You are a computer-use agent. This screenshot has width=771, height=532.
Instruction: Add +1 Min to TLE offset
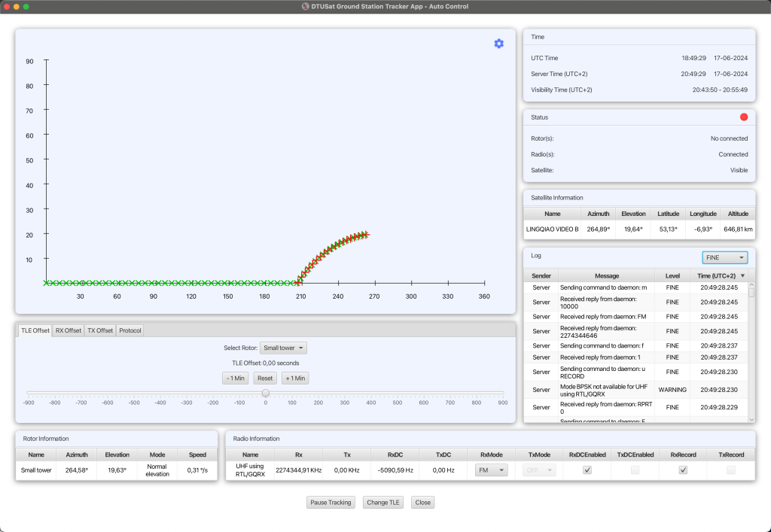click(295, 378)
